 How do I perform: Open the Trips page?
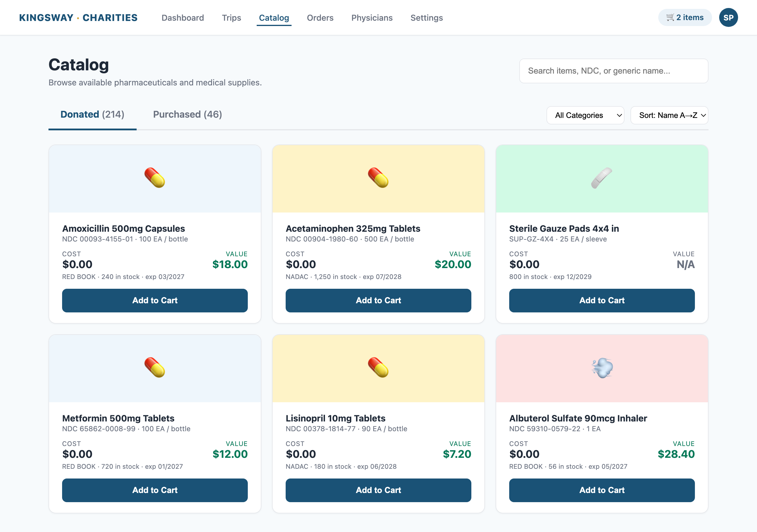pos(232,18)
